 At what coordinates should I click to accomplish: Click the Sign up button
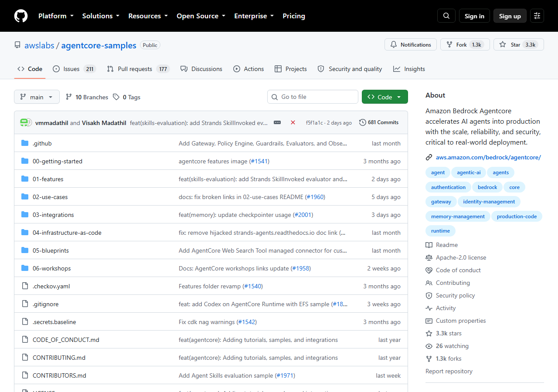pos(510,16)
